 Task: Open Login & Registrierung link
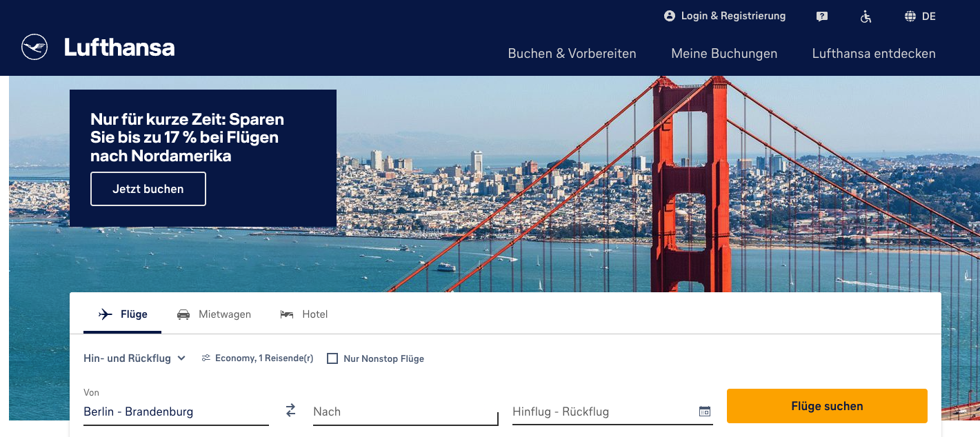coord(725,16)
